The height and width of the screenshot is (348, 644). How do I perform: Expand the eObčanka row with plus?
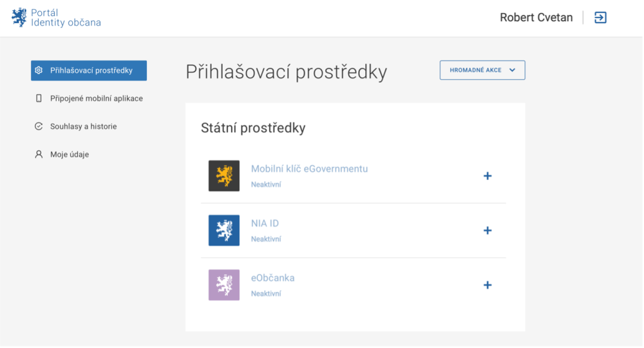pyautogui.click(x=488, y=285)
